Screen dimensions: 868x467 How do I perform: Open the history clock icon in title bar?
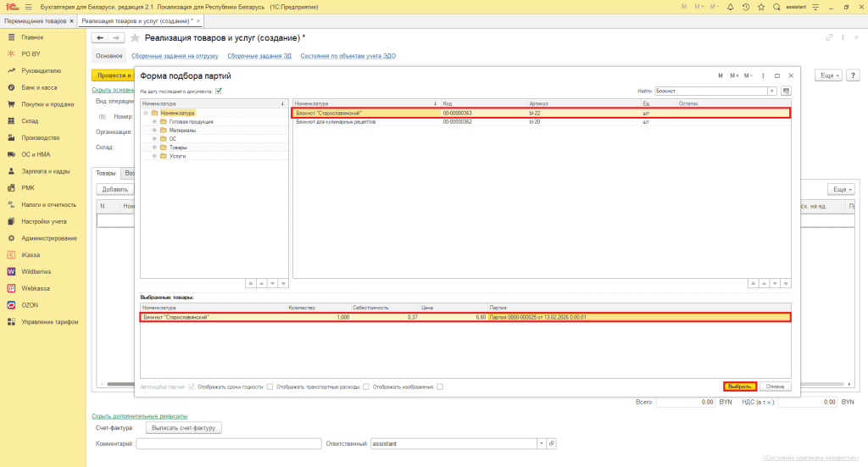tap(745, 7)
